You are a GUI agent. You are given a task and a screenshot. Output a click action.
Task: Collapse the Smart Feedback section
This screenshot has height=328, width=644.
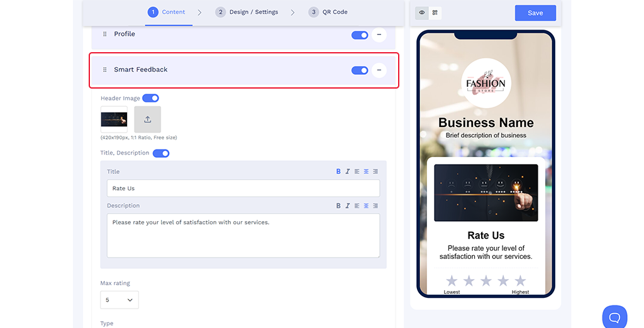[x=379, y=70]
